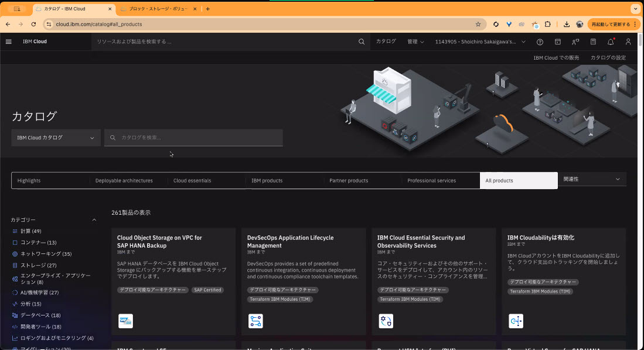Collapse the カテゴリー filter section

click(94, 220)
